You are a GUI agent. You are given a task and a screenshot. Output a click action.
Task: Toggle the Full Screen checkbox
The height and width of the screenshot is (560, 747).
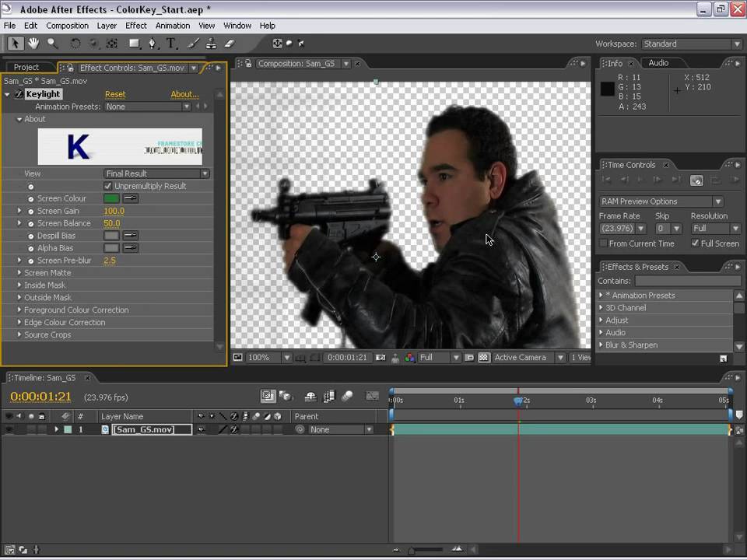coord(695,243)
